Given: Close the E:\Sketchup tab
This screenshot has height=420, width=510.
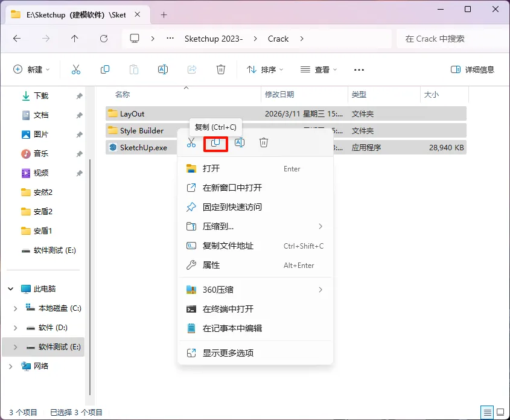Looking at the screenshot, I should 138,14.
